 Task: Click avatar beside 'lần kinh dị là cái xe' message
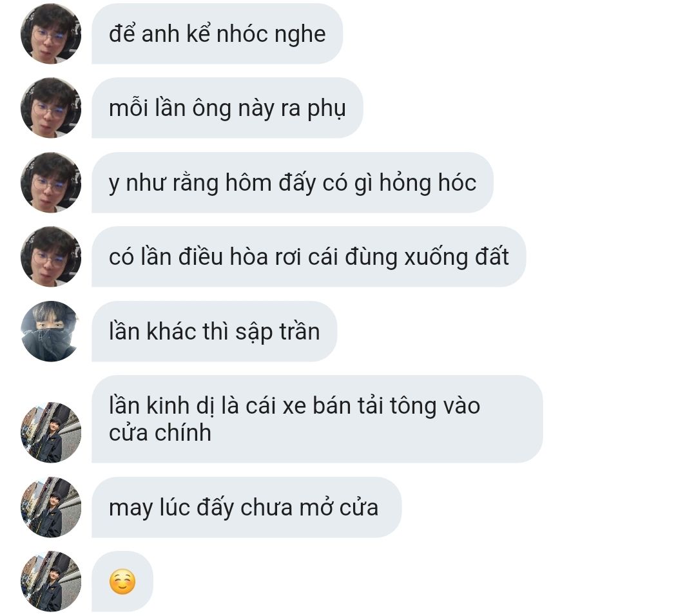pos(51,432)
